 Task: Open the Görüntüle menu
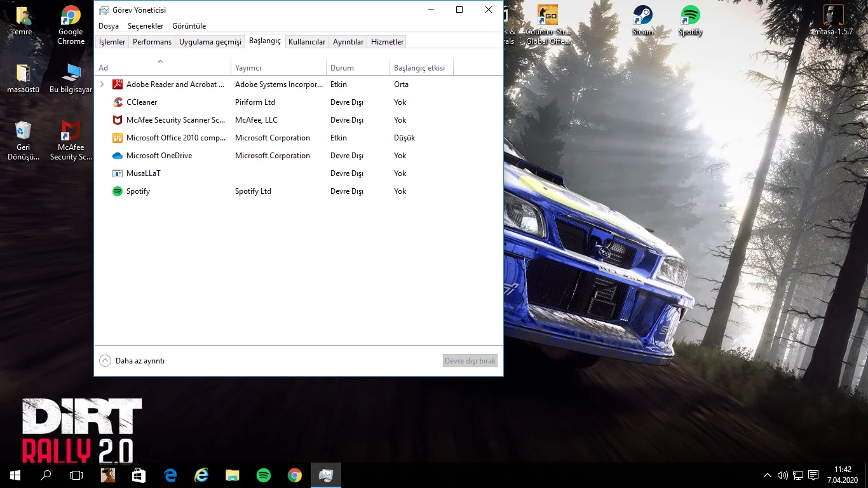point(189,26)
